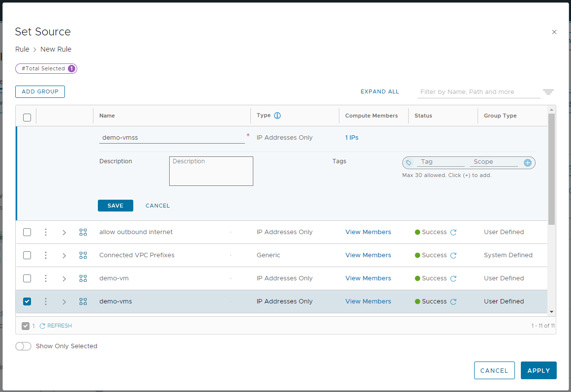
Task: Check the allow outbound internet checkbox
Action: [x=27, y=232]
